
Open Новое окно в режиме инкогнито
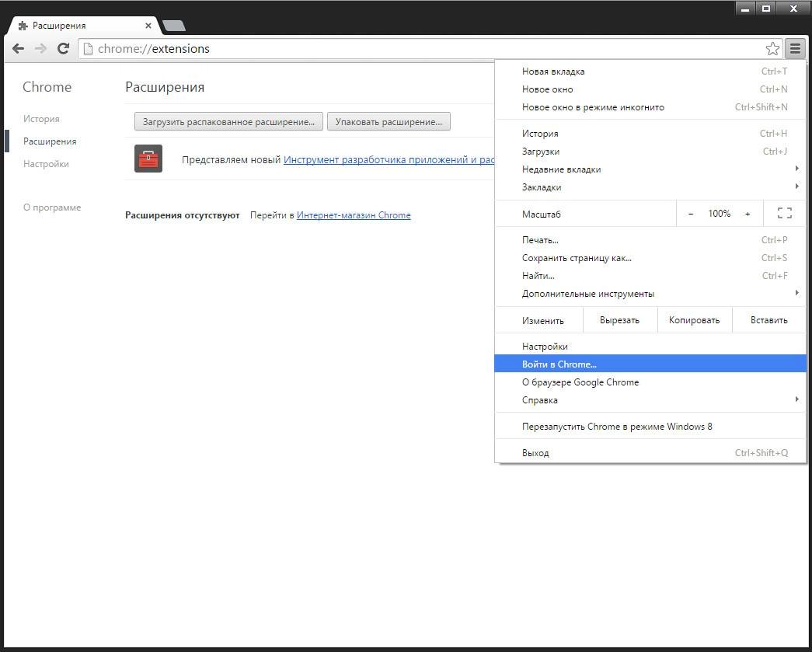pyautogui.click(x=650, y=107)
